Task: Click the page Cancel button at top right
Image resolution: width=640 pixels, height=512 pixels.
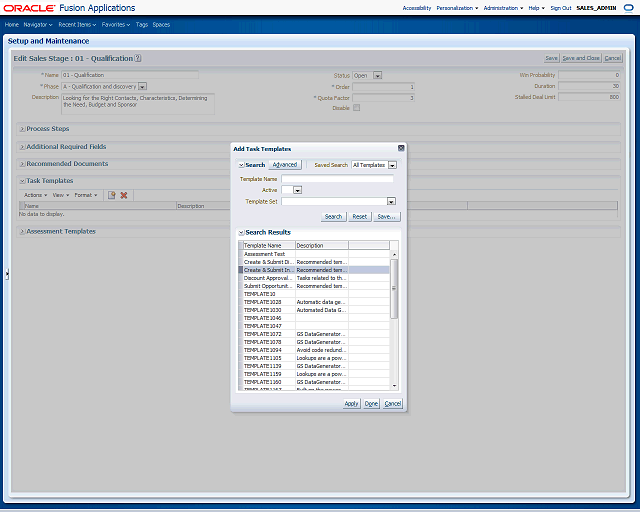Action: pyautogui.click(x=613, y=58)
